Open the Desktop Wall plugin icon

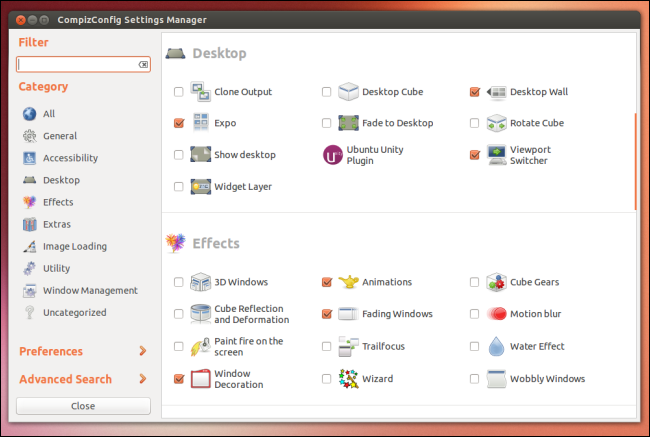point(497,92)
